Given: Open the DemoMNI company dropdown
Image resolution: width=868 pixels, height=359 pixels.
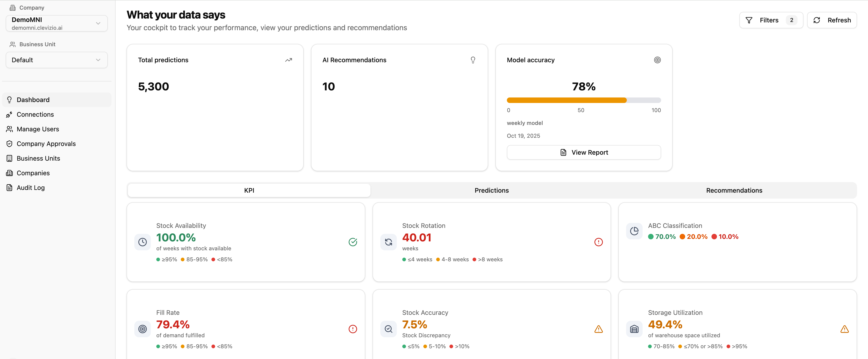Looking at the screenshot, I should pos(57,23).
